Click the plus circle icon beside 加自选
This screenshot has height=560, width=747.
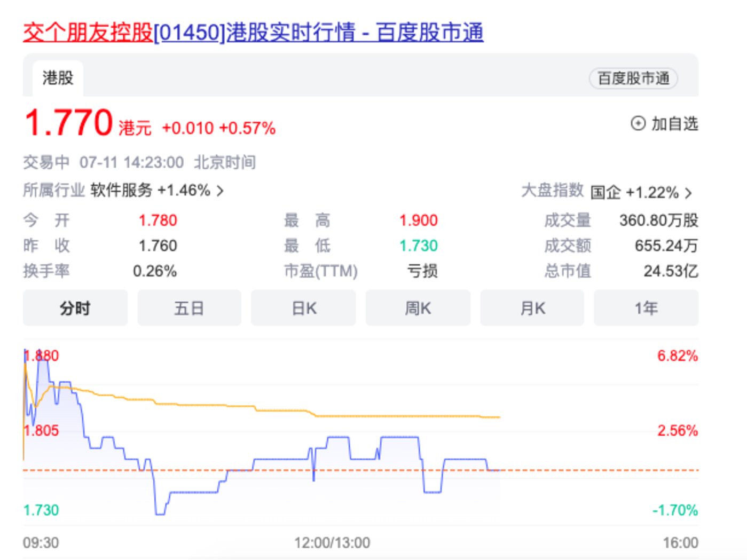(638, 124)
